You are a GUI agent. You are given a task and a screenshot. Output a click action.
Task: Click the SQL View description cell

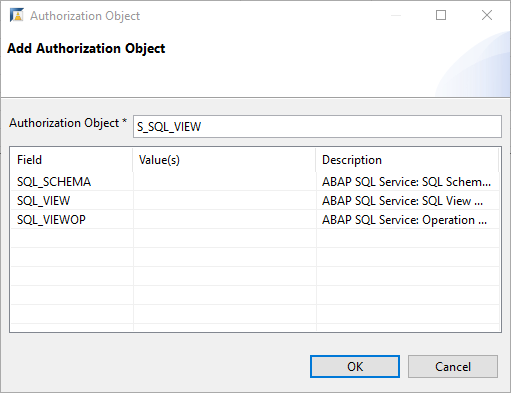pyautogui.click(x=407, y=201)
